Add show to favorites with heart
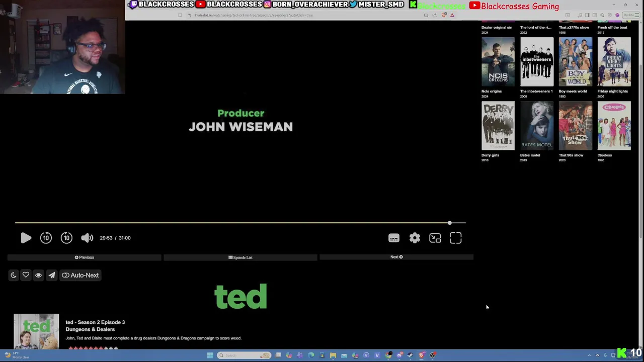 click(26, 275)
